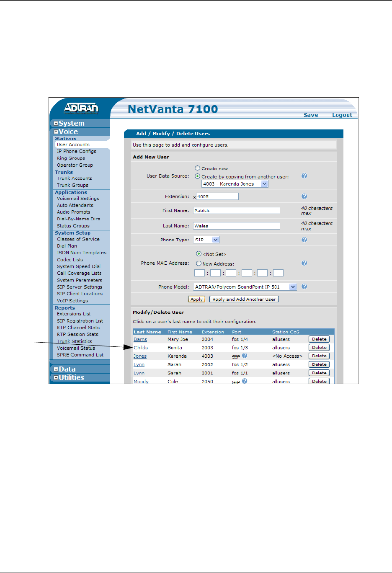
Task: Expand the Utilities menu section
Action: pyautogui.click(x=56, y=378)
